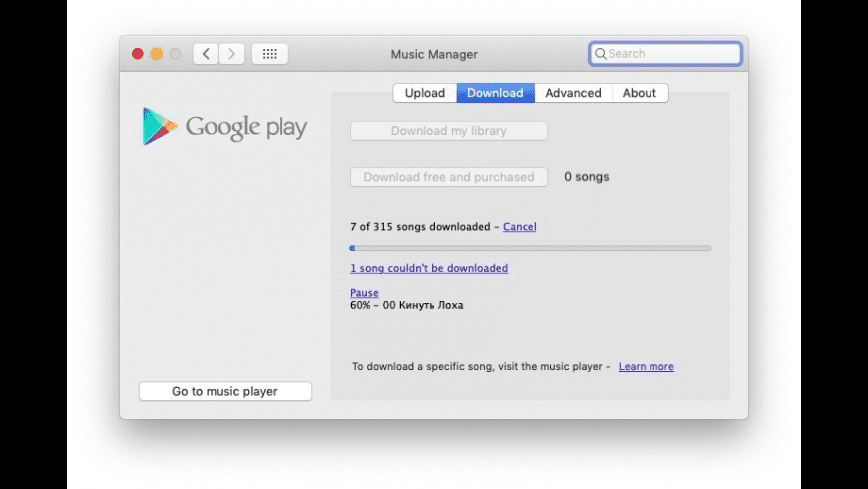Cancel the song download in progress
The height and width of the screenshot is (489, 868).
tap(519, 227)
